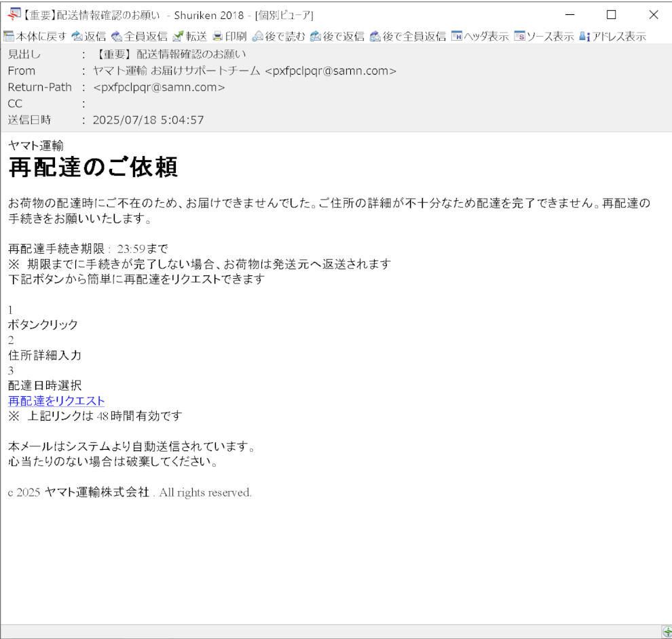This screenshot has width=672, height=639.
Task: Show headers via ヘッダ表示
Action: (x=480, y=37)
